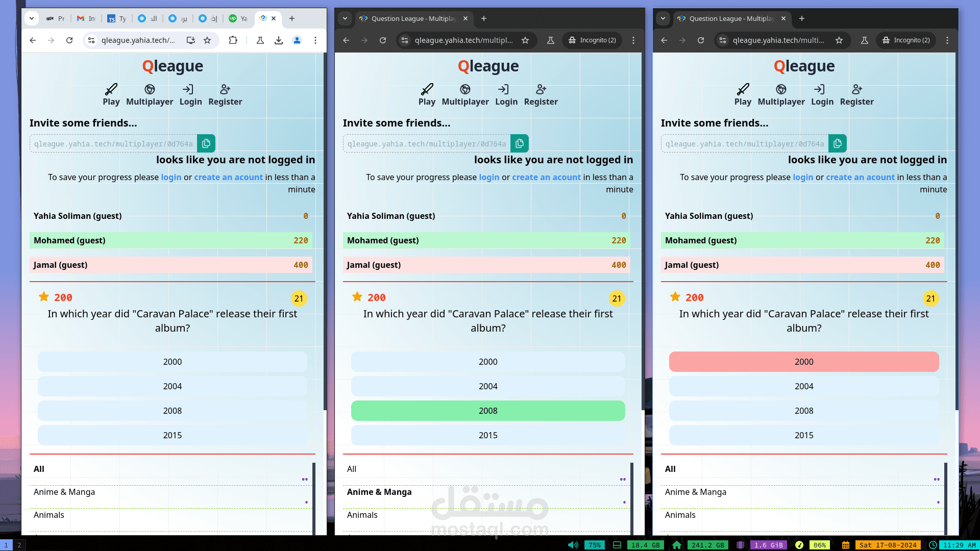Click 'create an acount' link in middle window
Screen dimensions: 980x551
click(546, 177)
